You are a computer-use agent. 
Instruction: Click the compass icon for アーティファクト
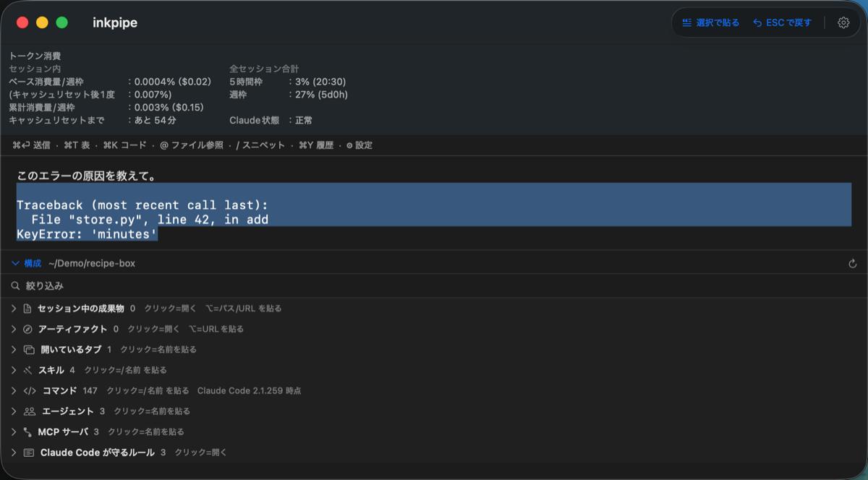coord(27,329)
